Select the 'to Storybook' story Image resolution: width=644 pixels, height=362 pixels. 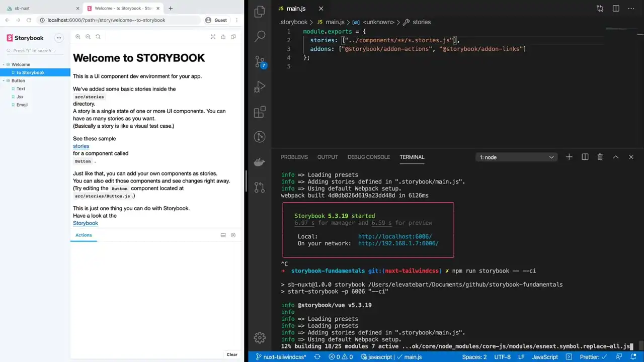[x=35, y=72]
